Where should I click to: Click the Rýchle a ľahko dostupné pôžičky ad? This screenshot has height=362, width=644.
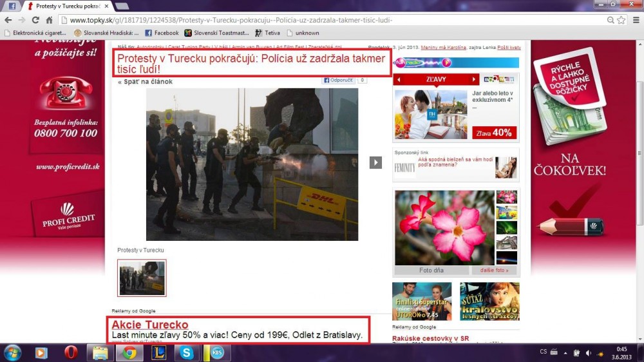569,97
